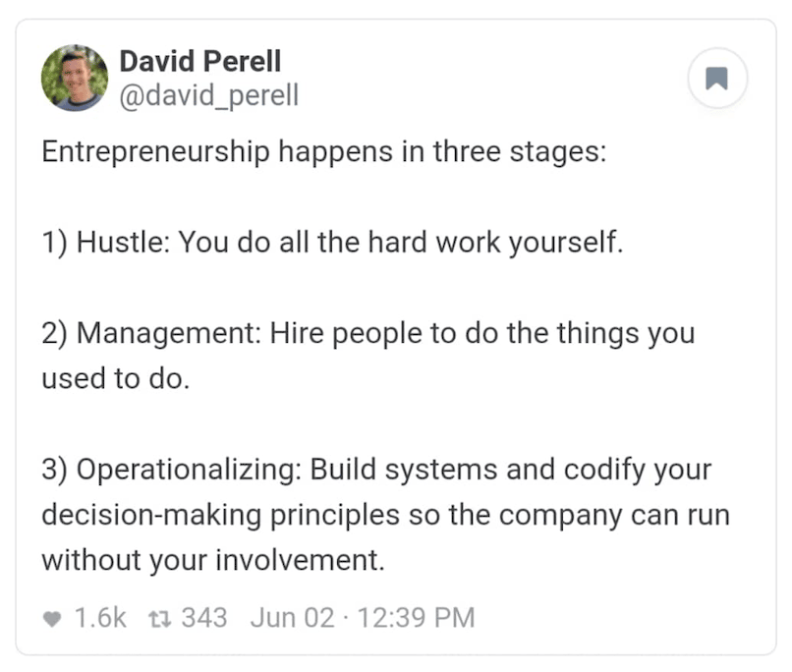Click the retweet arrows icon
The height and width of the screenshot is (672, 792).
coord(160,619)
